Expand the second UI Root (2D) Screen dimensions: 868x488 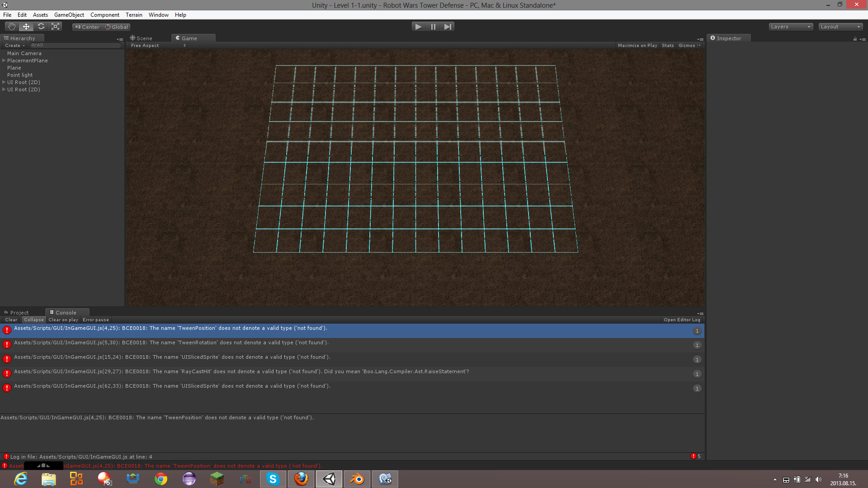[4, 89]
